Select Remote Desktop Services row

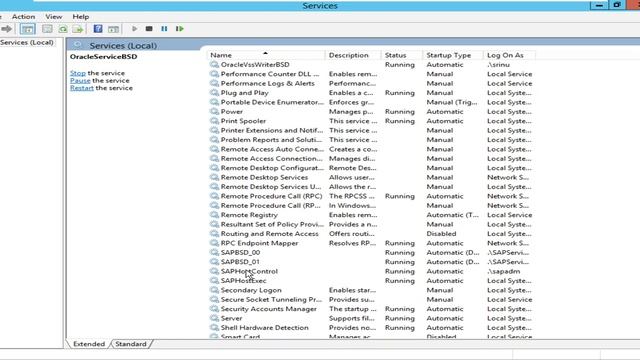click(371, 177)
